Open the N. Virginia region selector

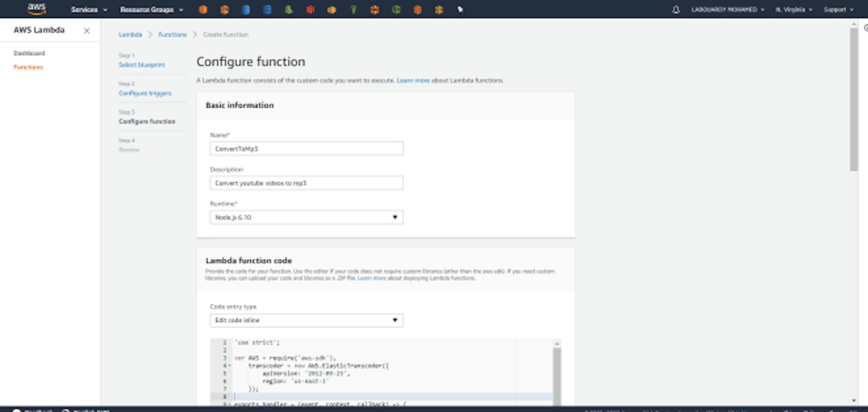click(x=793, y=9)
